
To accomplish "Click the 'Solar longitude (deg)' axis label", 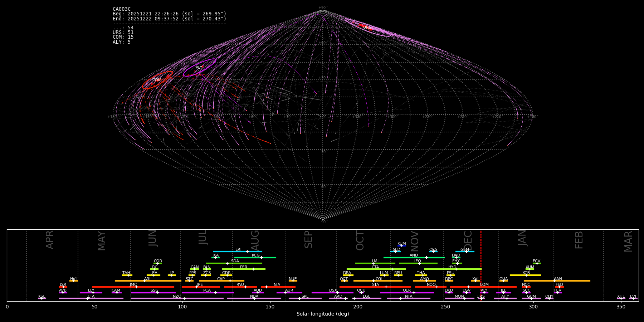I will [323, 314].
